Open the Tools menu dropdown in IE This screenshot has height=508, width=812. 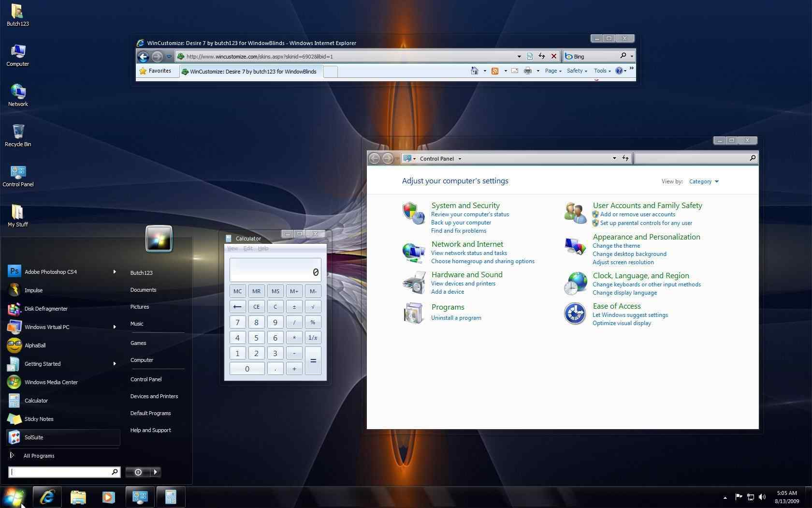coord(602,71)
